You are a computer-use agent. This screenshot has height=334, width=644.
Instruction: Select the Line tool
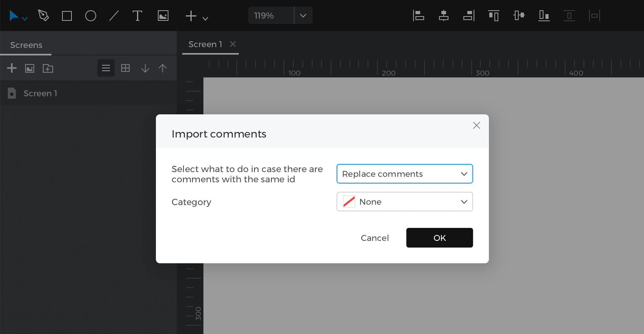point(114,16)
